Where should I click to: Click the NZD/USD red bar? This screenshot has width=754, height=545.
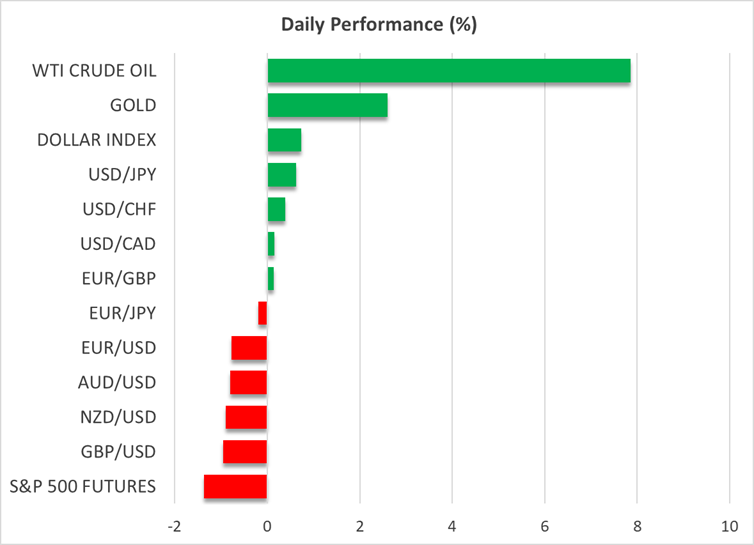(x=246, y=417)
